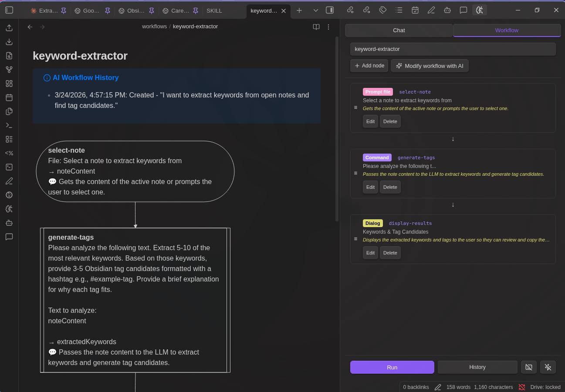The height and width of the screenshot is (392, 565).
Task: Open the outgoing links panel icon
Action: click(x=366, y=10)
